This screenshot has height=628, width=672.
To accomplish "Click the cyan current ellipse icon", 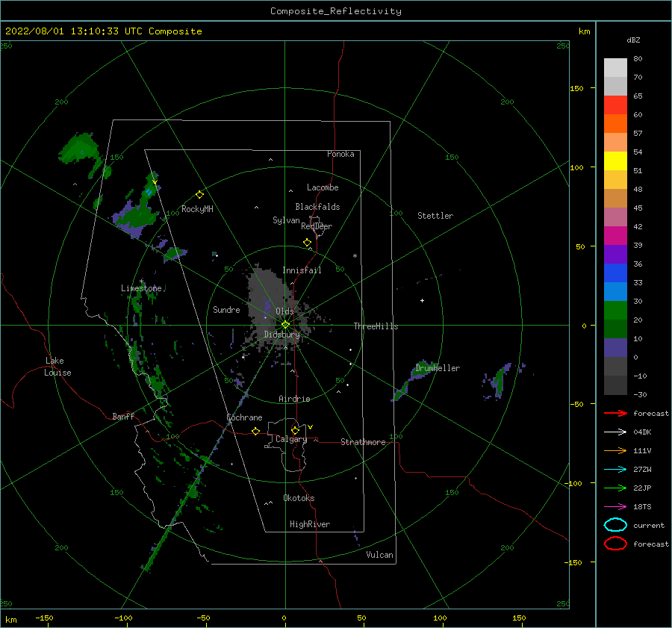I will [x=615, y=525].
